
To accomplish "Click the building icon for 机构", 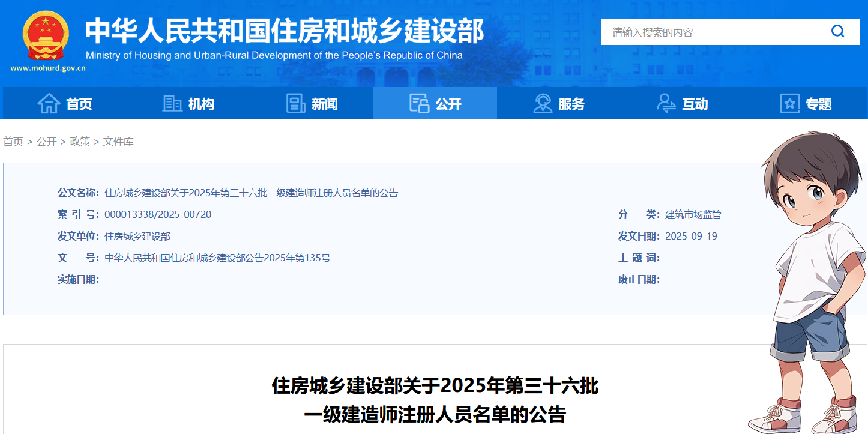I will point(172,104).
